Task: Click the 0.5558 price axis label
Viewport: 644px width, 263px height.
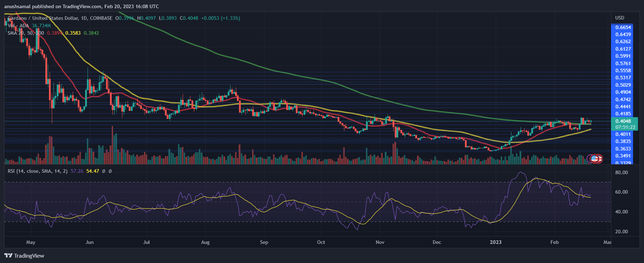Action: click(x=623, y=70)
